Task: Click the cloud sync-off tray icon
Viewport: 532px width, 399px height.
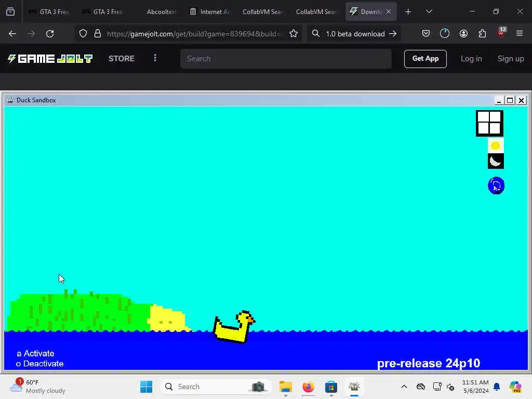Action: [x=421, y=387]
